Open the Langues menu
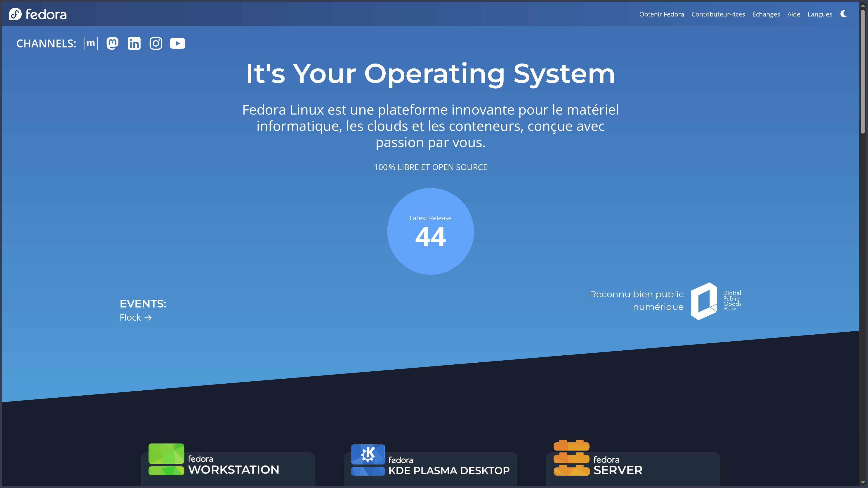868x488 pixels. click(x=820, y=14)
